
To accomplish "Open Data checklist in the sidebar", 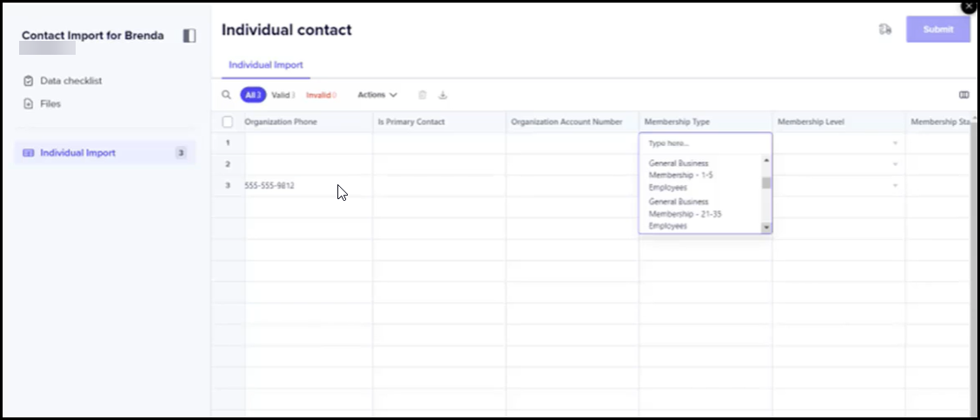I will pyautogui.click(x=70, y=81).
